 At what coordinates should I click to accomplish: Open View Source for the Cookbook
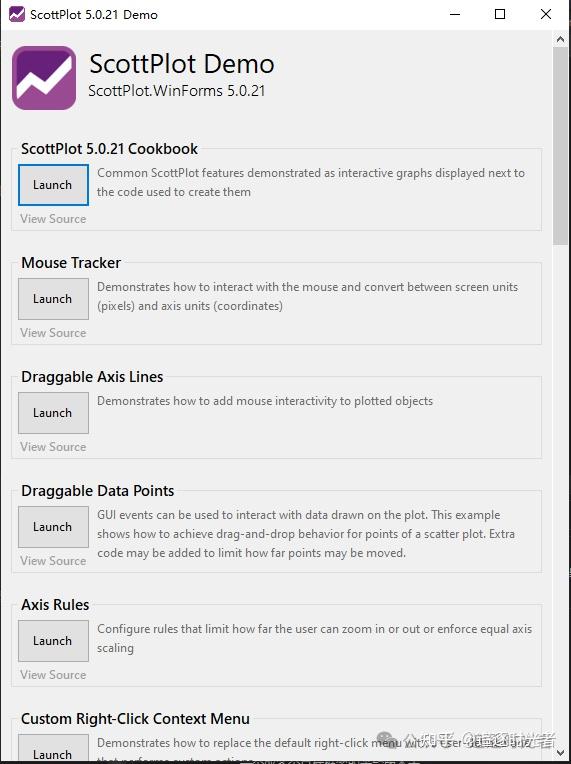(53, 219)
